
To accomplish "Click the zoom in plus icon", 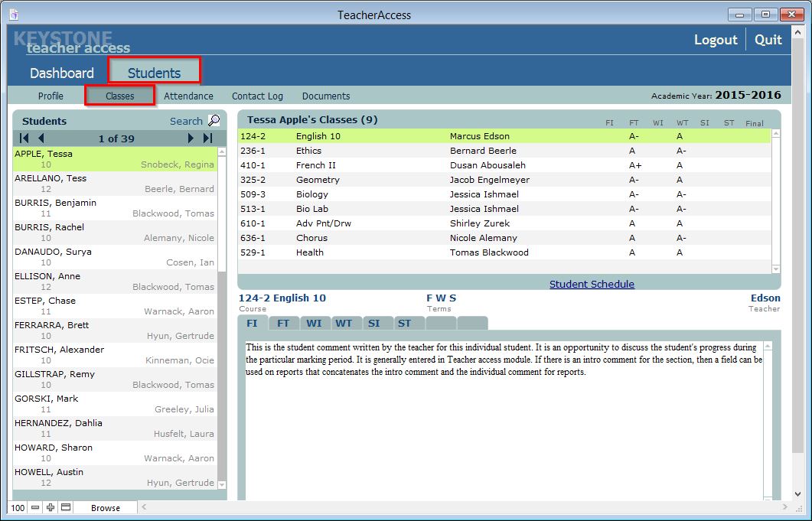I will 51,508.
